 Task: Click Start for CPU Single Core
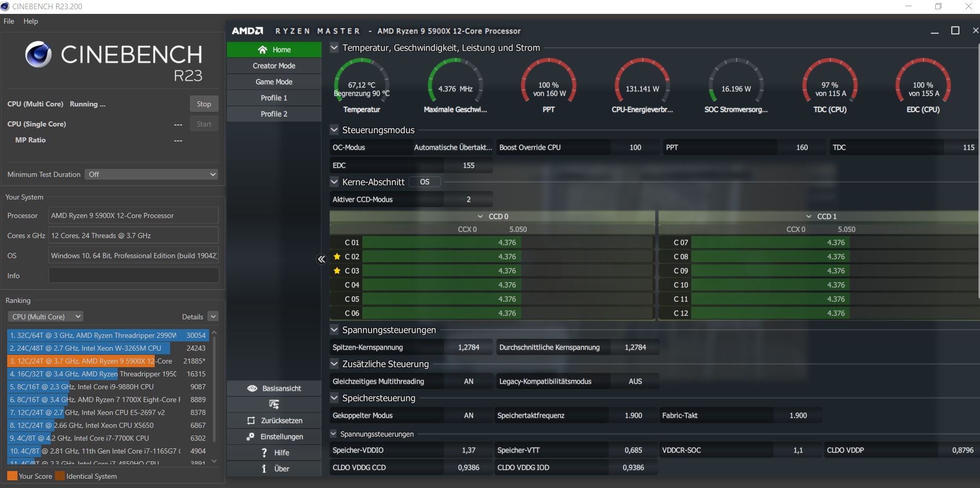204,124
